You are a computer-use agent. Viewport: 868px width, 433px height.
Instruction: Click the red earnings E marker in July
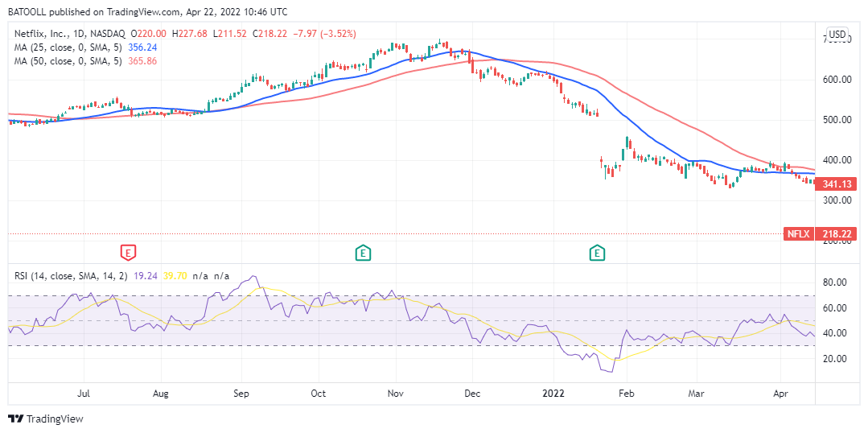click(x=129, y=253)
